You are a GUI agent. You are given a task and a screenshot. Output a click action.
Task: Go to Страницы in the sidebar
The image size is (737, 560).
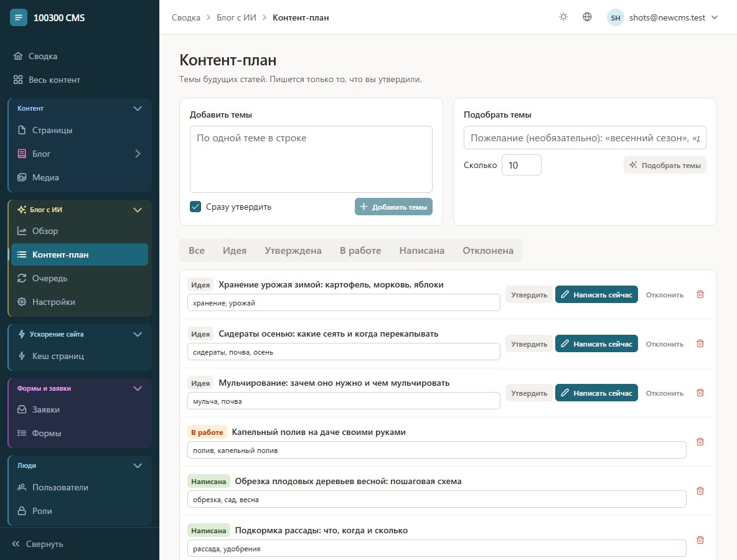click(80, 130)
